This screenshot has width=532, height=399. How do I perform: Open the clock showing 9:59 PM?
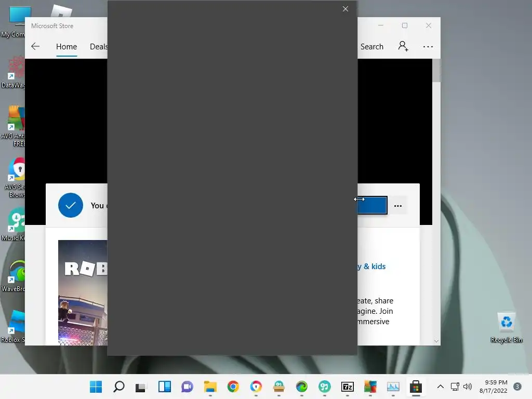(494, 387)
